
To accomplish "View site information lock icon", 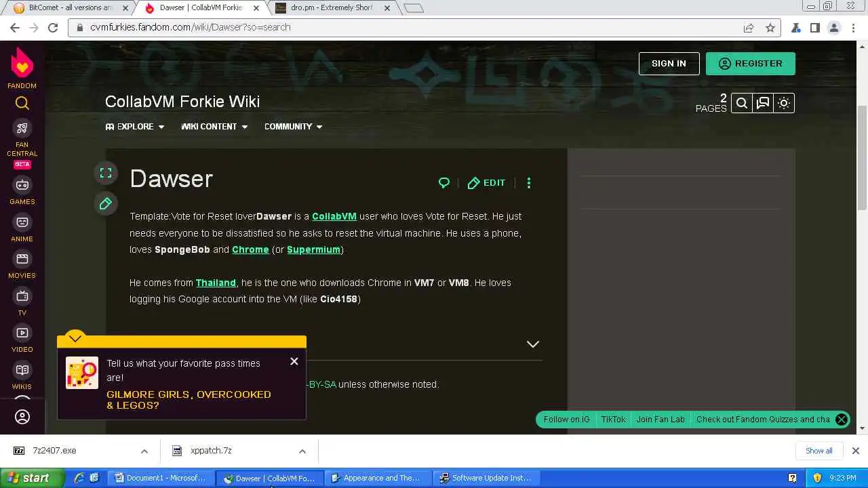I will click(80, 28).
